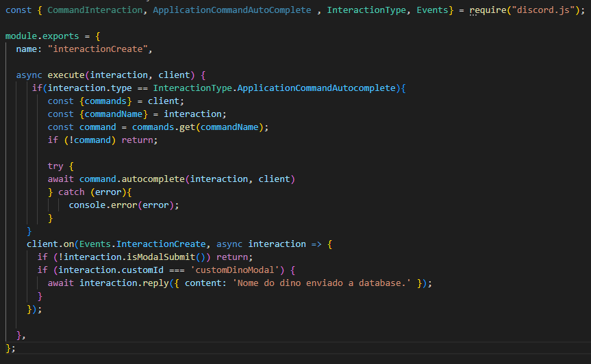The height and width of the screenshot is (364, 591).
Task: Click the Events import in the first line
Action: click(x=432, y=10)
